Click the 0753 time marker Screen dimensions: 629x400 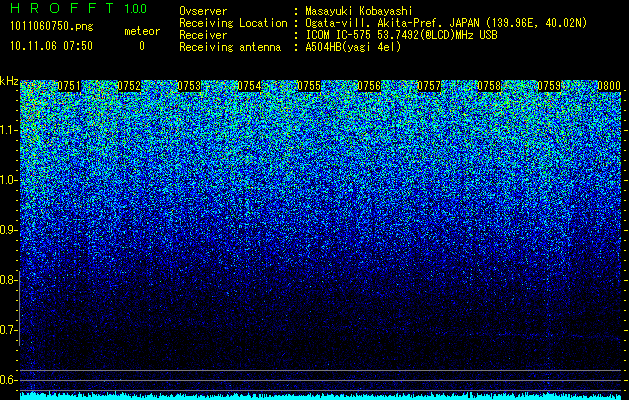point(189,86)
